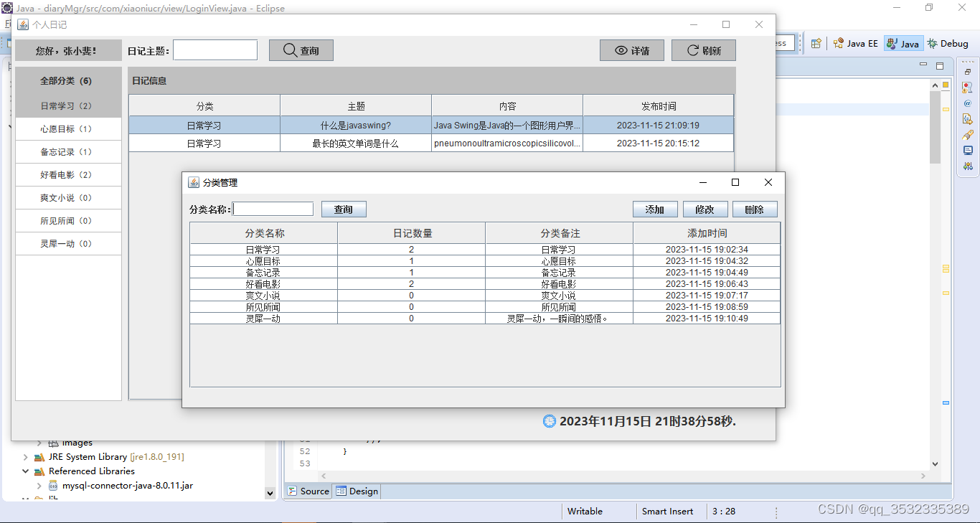Click into the 分类名称 text field
Viewport: 980px width, 523px height.
pos(273,209)
